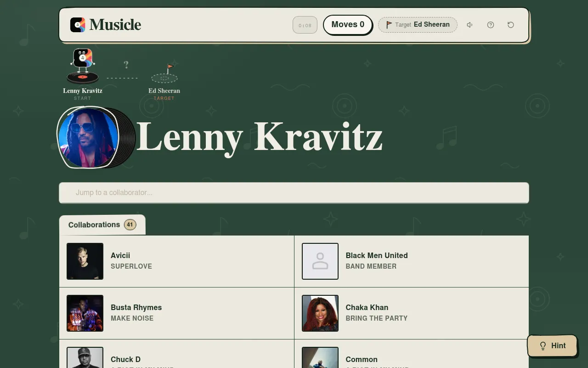Choose Black Men United placeholder avatar
588x368 pixels.
pyautogui.click(x=320, y=261)
